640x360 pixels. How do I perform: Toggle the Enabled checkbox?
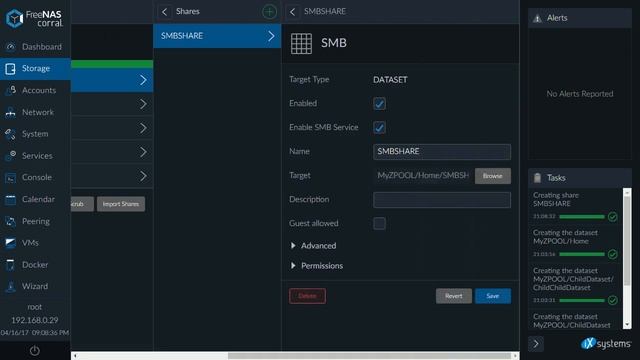(379, 104)
